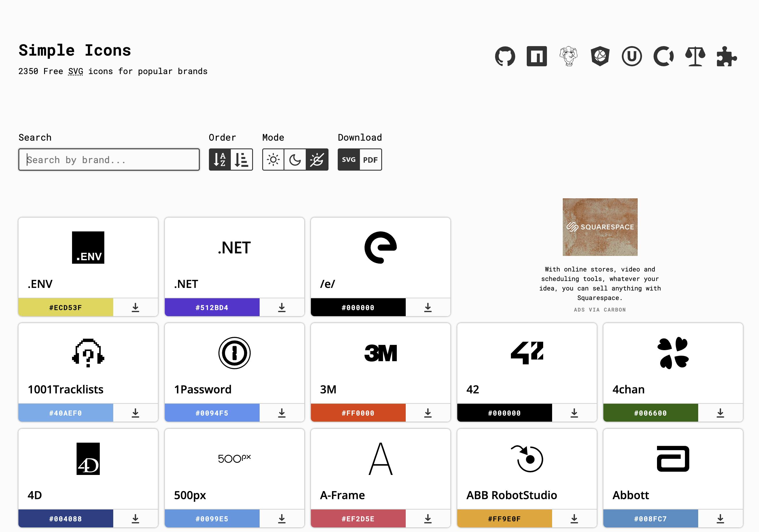Copy the #512BD4 color of .NET

[212, 307]
